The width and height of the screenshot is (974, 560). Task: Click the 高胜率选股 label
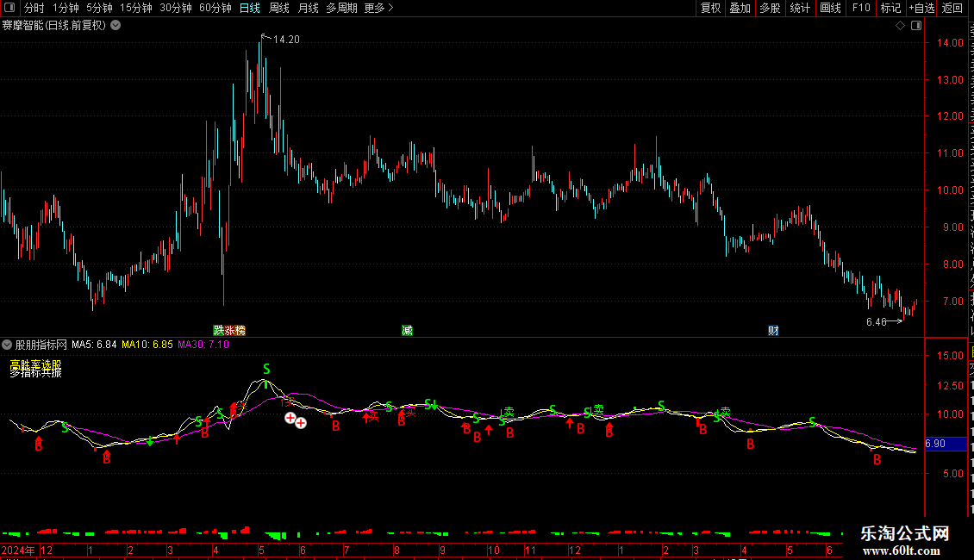35,364
